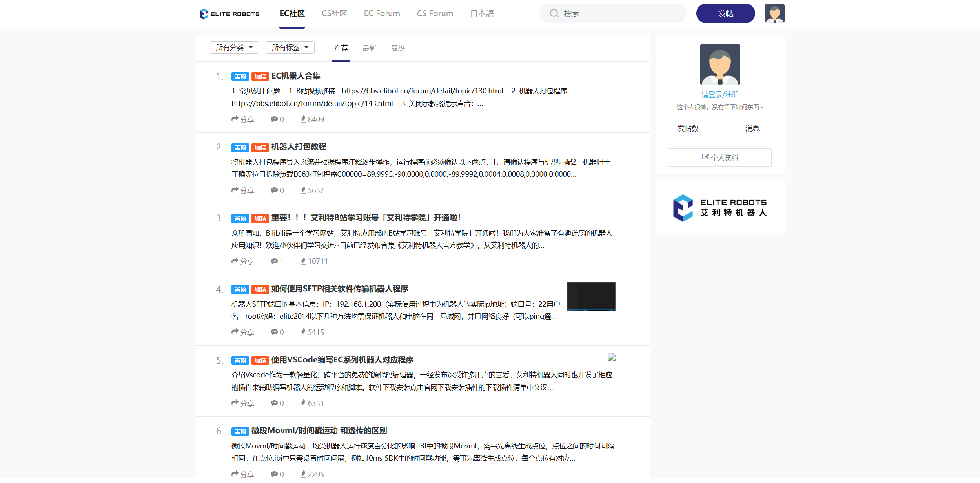Click edit icon on 个人资料 button
This screenshot has height=483, width=980.
[x=705, y=157]
